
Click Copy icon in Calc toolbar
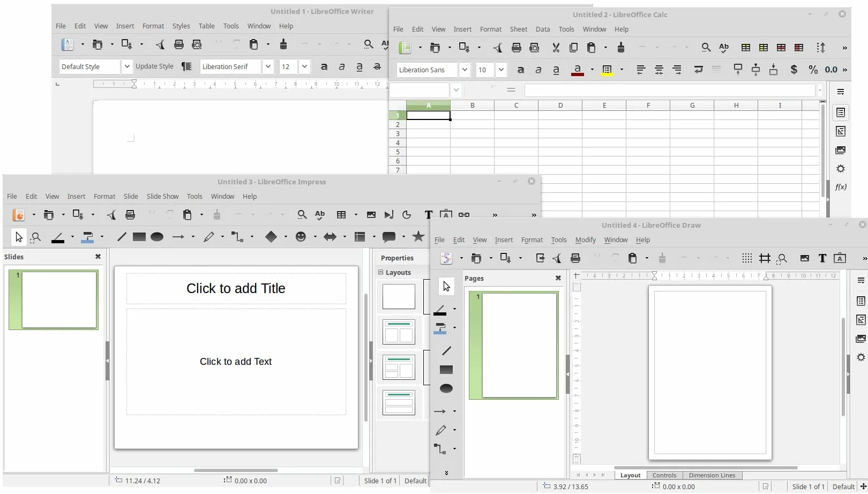[x=573, y=48]
